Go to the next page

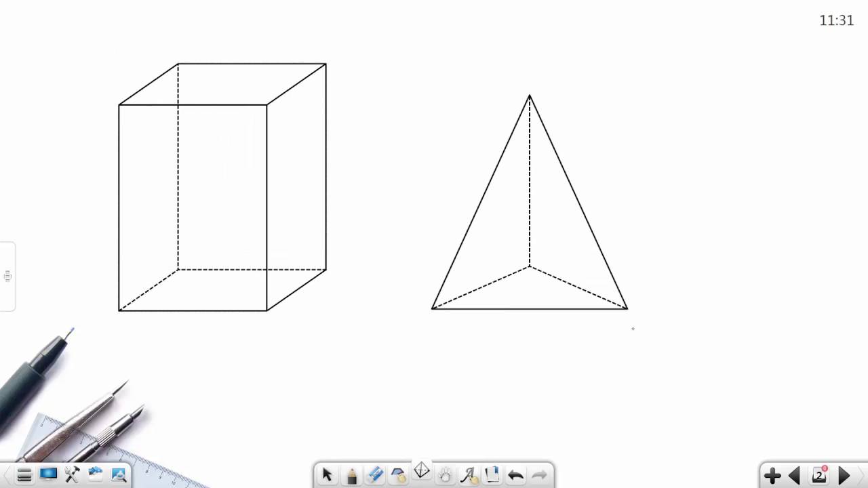[844, 476]
